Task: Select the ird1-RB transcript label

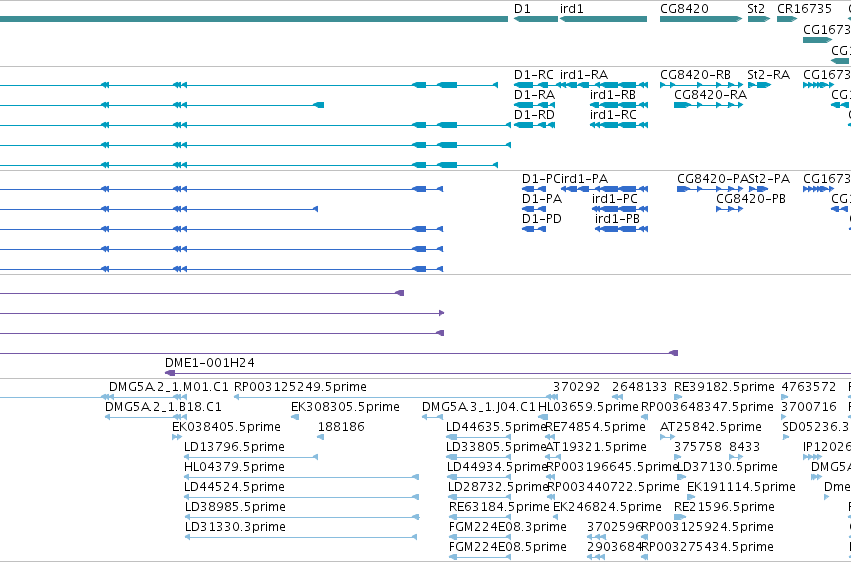Action: click(x=613, y=95)
